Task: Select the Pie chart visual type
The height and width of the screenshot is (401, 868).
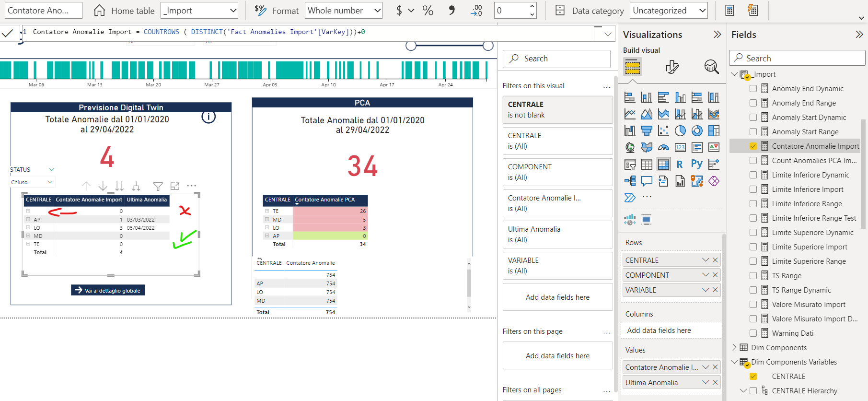Action: (x=680, y=130)
